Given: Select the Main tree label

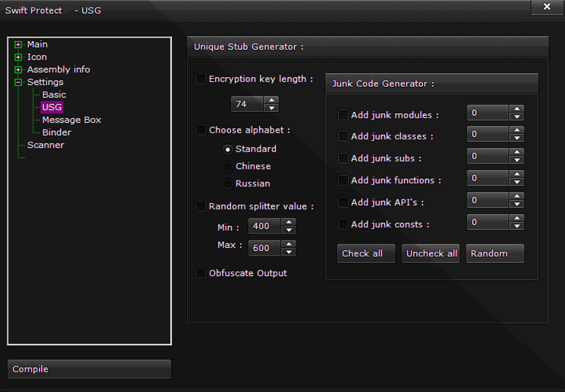Looking at the screenshot, I should (38, 44).
